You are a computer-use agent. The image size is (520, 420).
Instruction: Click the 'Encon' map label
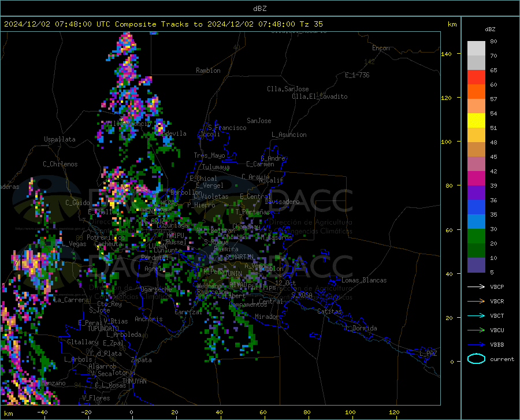point(381,49)
